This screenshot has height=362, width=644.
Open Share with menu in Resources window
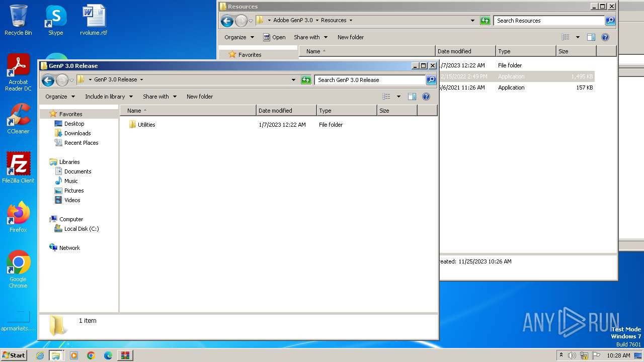(x=310, y=37)
